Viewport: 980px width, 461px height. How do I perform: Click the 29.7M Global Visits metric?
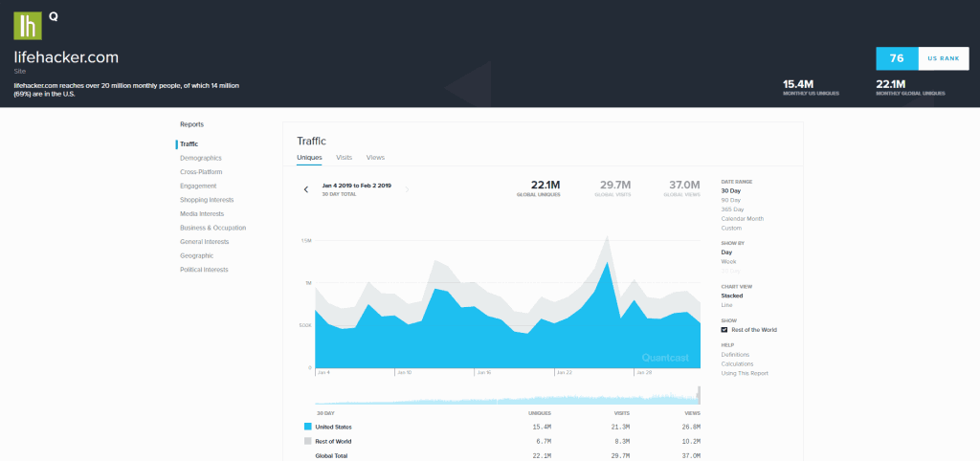(615, 188)
